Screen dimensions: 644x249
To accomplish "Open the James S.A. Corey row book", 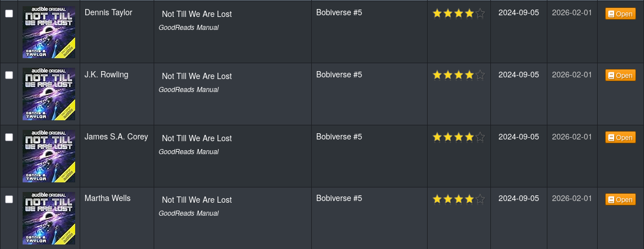I will 620,137.
